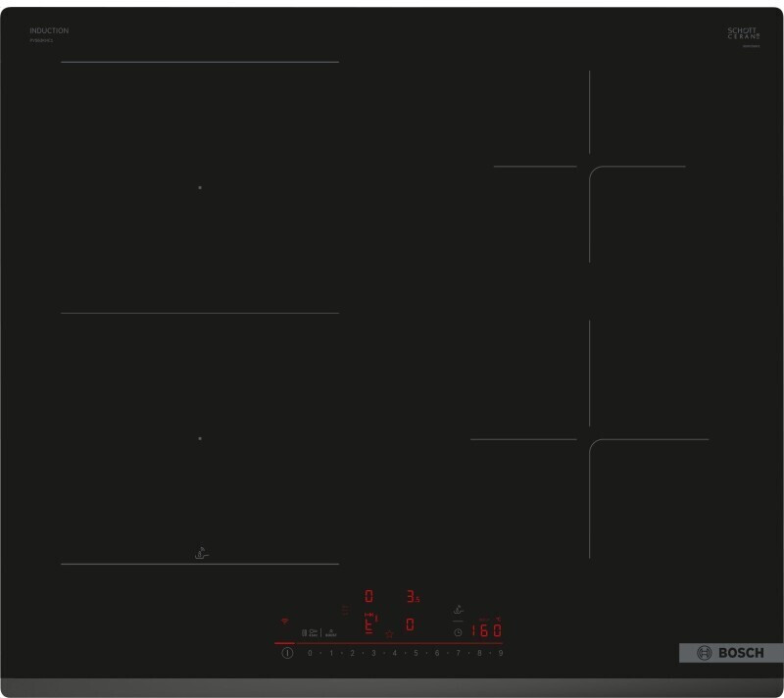Screen dimensions: 784x698
Task: Tap the frying sensor icon on left cooking zone
Action: (x=201, y=553)
